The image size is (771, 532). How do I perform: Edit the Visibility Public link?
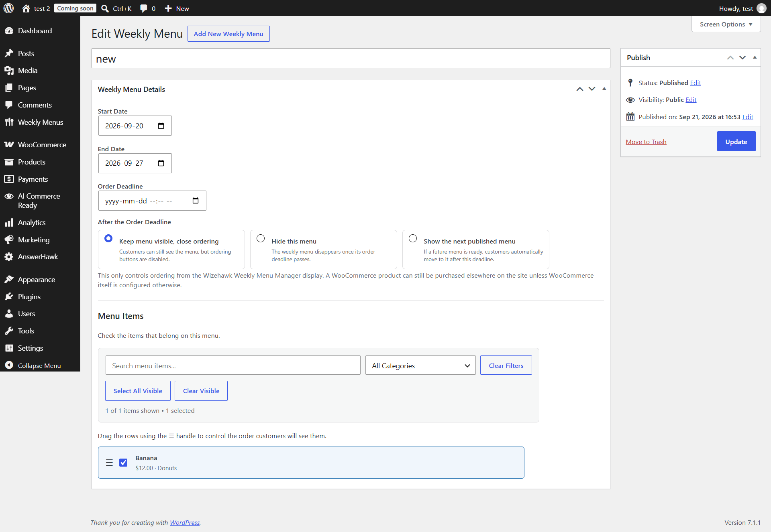pyautogui.click(x=691, y=100)
